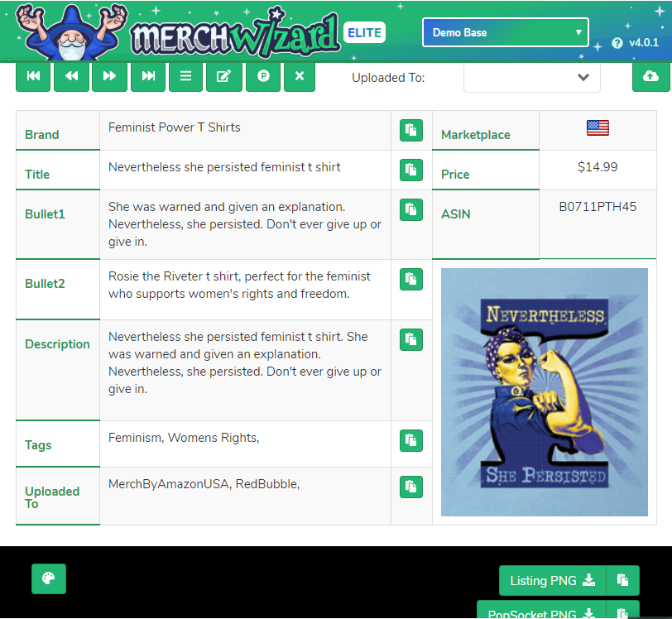The height and width of the screenshot is (619, 672).
Task: Copy the Brand field value
Action: point(411,130)
